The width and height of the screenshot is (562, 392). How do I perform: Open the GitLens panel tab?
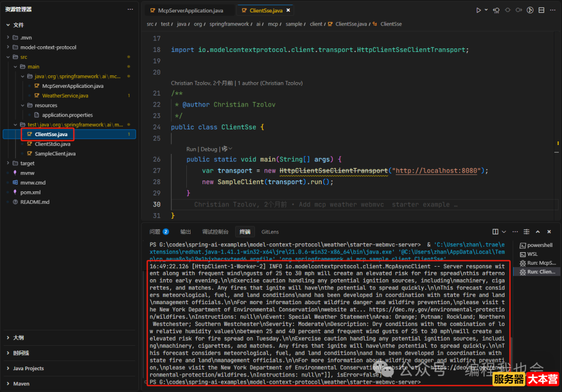pos(270,232)
